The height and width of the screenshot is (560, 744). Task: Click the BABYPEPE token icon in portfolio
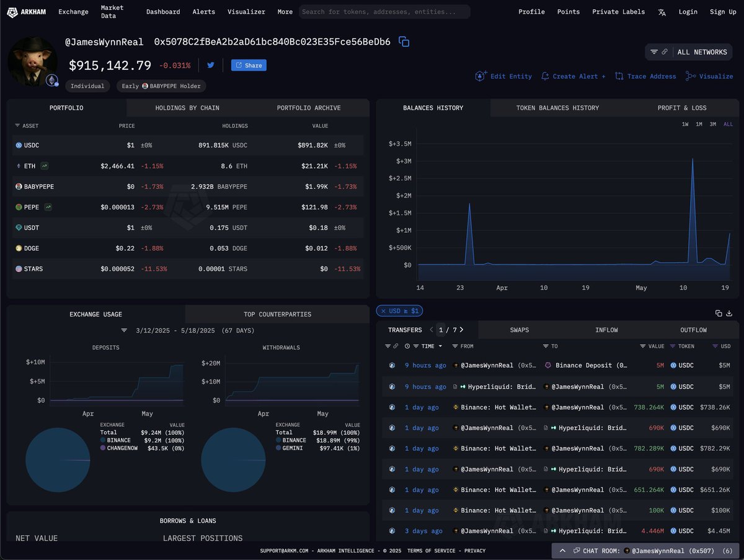coord(19,186)
